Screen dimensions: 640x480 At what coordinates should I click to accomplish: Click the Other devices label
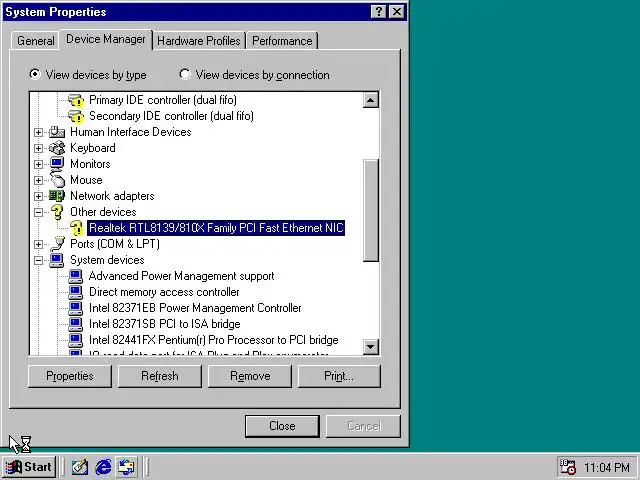[x=103, y=212]
